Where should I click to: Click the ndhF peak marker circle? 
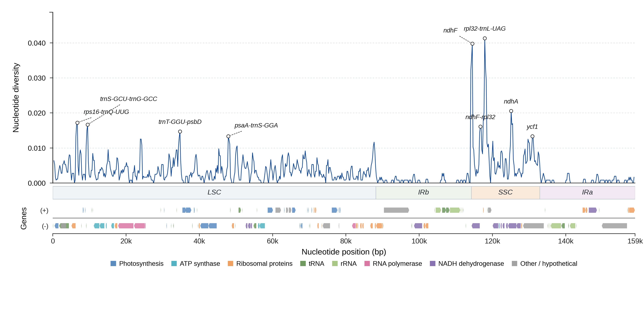tap(472, 44)
